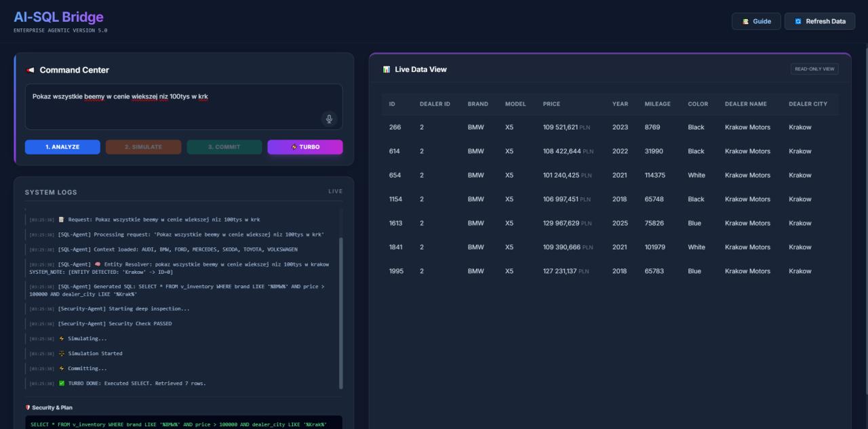Select row ID 654
The height and width of the screenshot is (429, 868).
coord(610,175)
